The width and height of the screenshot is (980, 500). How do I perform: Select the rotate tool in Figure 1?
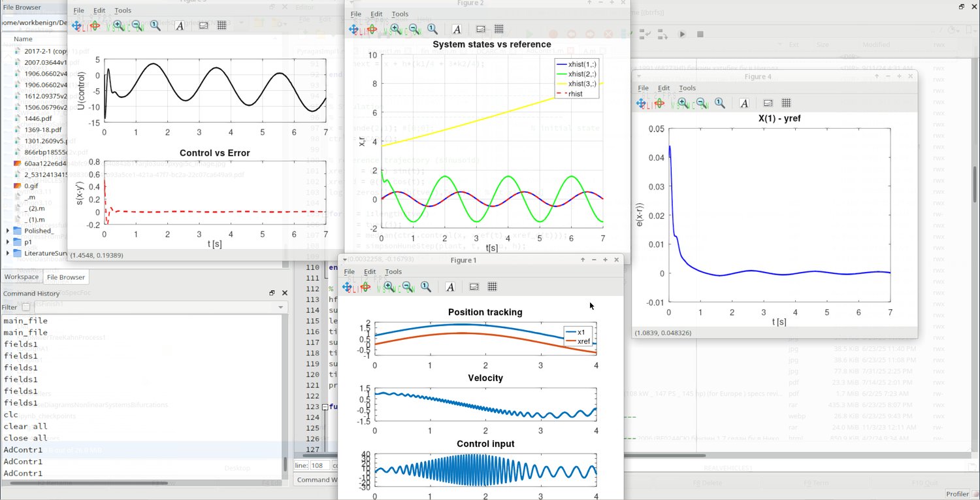coord(366,286)
